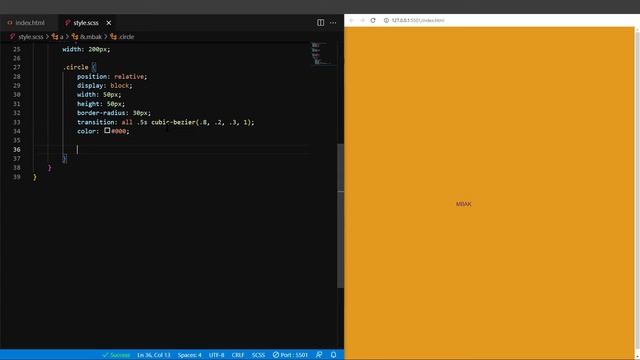Switch to the style.scss tab

[86, 23]
